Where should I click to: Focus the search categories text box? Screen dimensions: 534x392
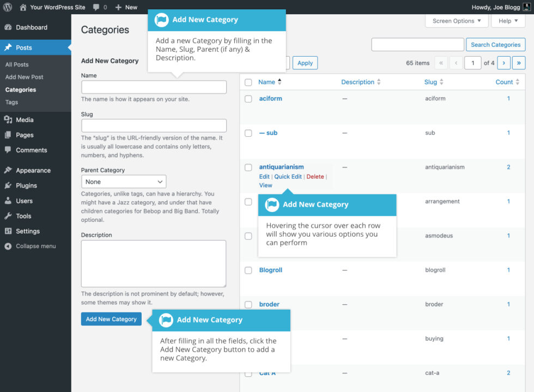pyautogui.click(x=418, y=45)
